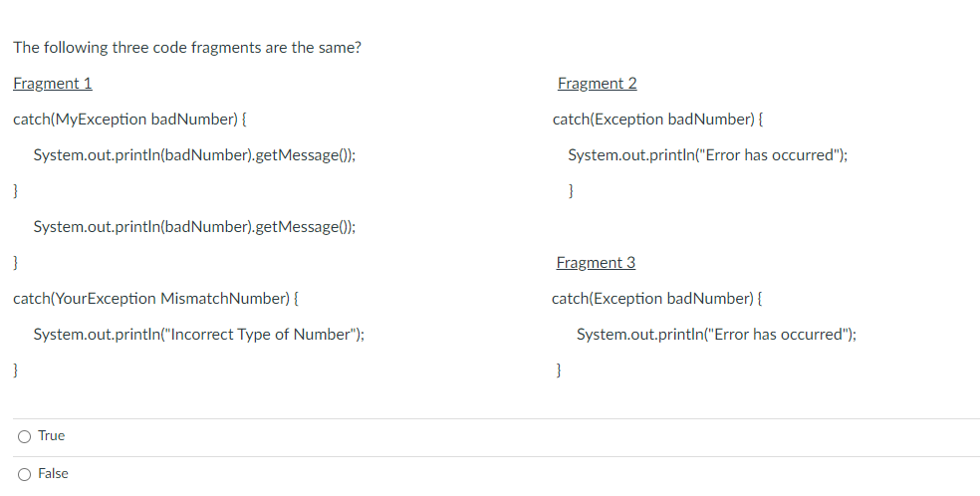The height and width of the screenshot is (496, 980).
Task: Click the first getMessage() println in Fragment 1
Action: [194, 155]
